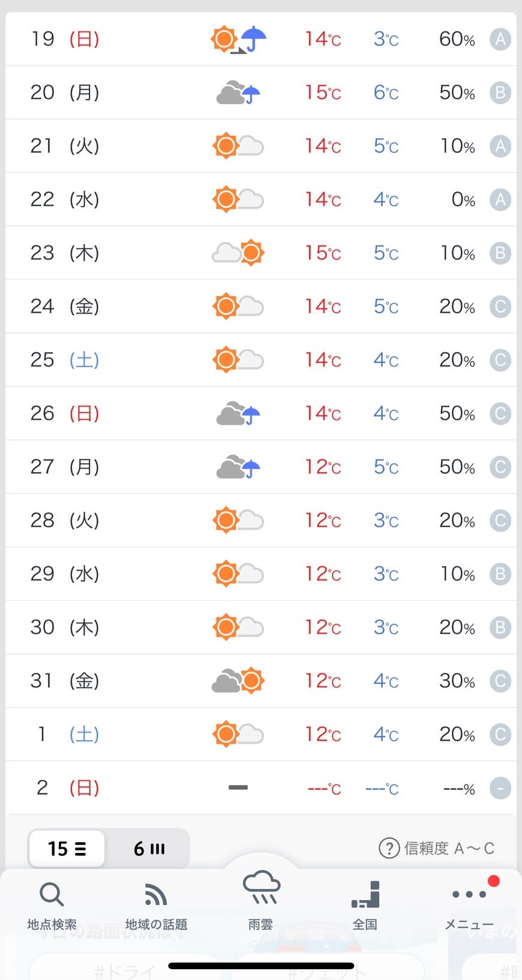This screenshot has height=980, width=522.
Task: Tap the 31 (金) cloudy-sunny icon
Action: click(238, 681)
